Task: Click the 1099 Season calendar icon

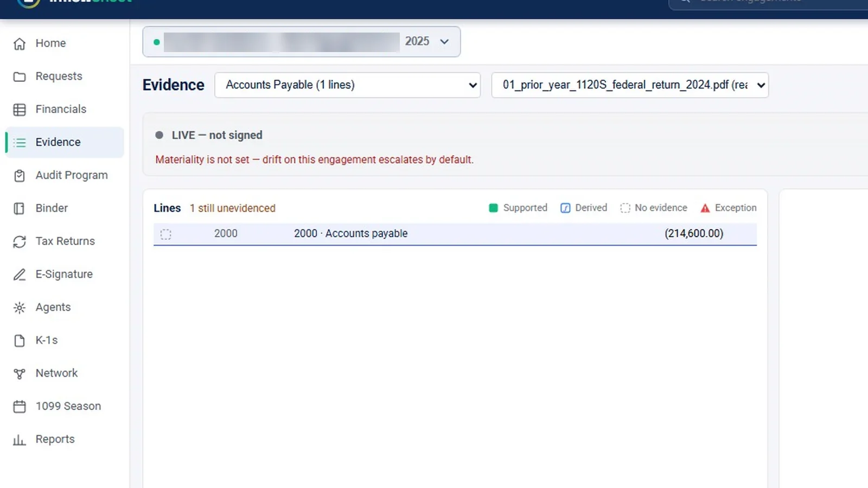Action: [20, 407]
